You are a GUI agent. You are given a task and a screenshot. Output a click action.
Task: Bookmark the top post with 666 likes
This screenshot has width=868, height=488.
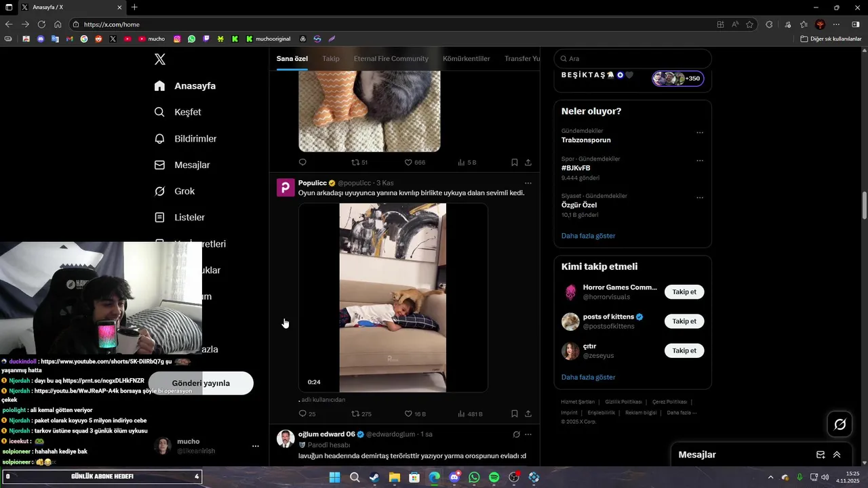coord(515,163)
